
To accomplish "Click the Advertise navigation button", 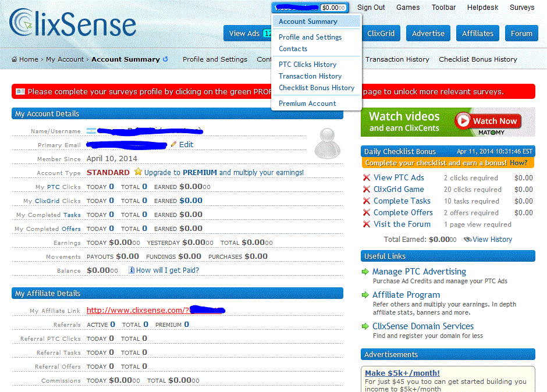I will point(428,34).
